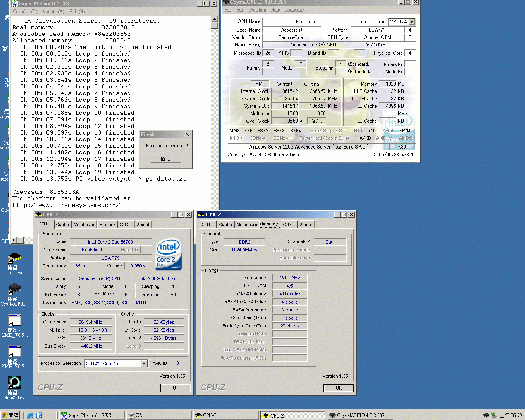Click the show desktop quick launch icon
Viewport: 525px width, 420px height.
pos(39,415)
